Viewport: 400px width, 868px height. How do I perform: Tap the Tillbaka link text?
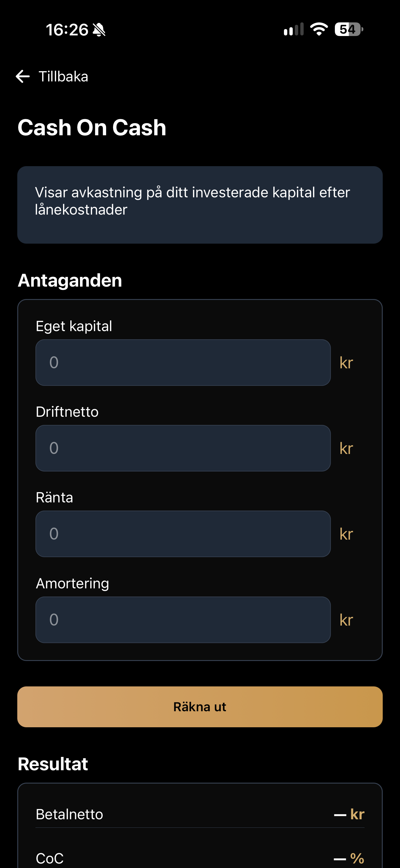[x=63, y=77]
